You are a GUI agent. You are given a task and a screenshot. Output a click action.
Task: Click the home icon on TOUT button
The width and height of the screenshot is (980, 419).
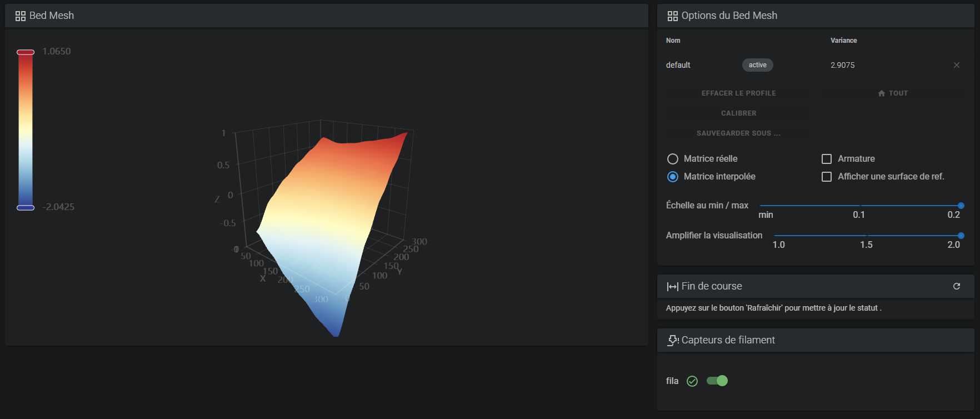(881, 93)
